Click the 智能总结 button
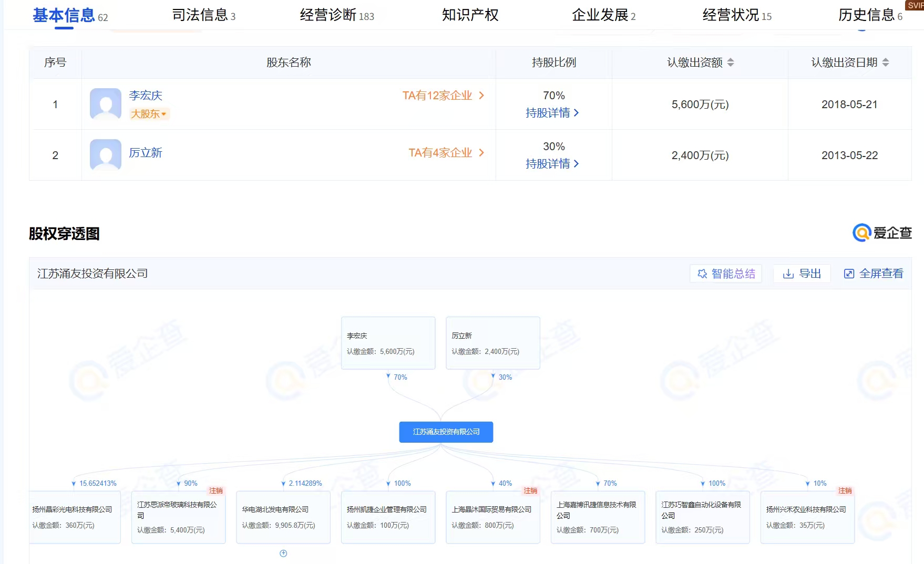Screen dimensions: 924x564 pos(726,274)
